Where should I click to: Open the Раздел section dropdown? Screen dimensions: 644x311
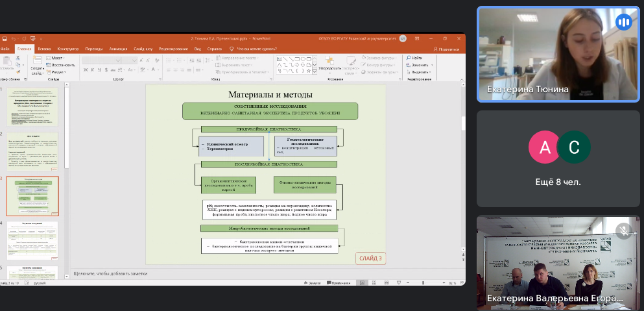pos(56,72)
